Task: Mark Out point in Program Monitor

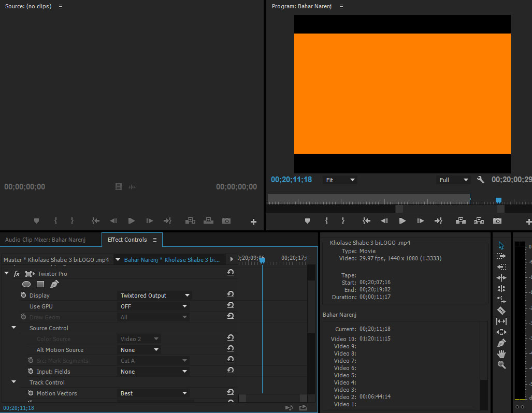Action: 343,221
